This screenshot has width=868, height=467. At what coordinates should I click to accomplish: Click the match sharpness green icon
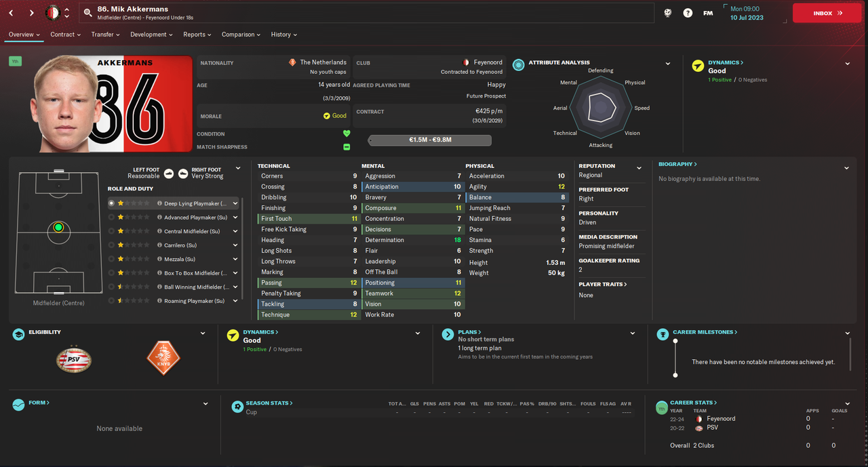coord(347,147)
